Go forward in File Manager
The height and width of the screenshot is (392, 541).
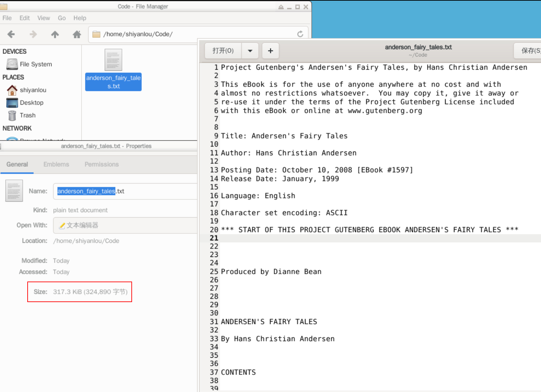(33, 34)
